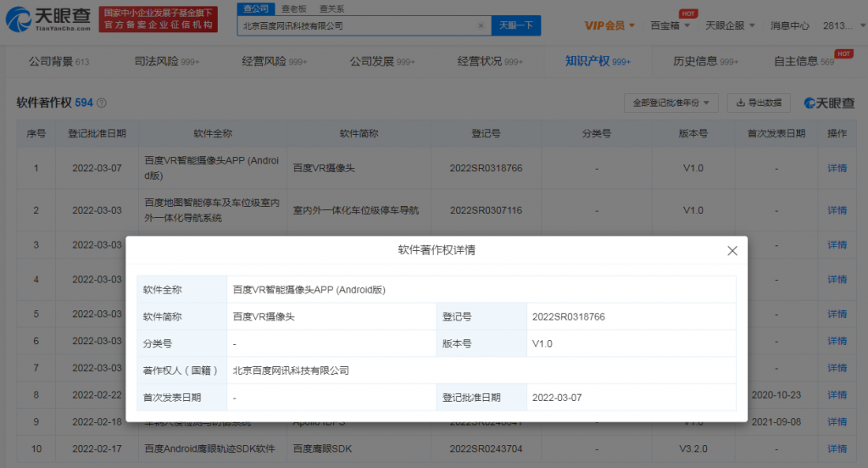
Task: Open 消息中心
Action: coord(789,25)
